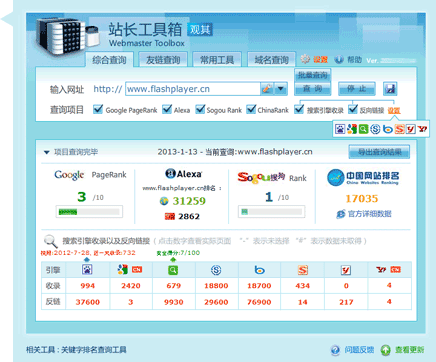Click the 中国网站排名 logo

tap(363, 177)
